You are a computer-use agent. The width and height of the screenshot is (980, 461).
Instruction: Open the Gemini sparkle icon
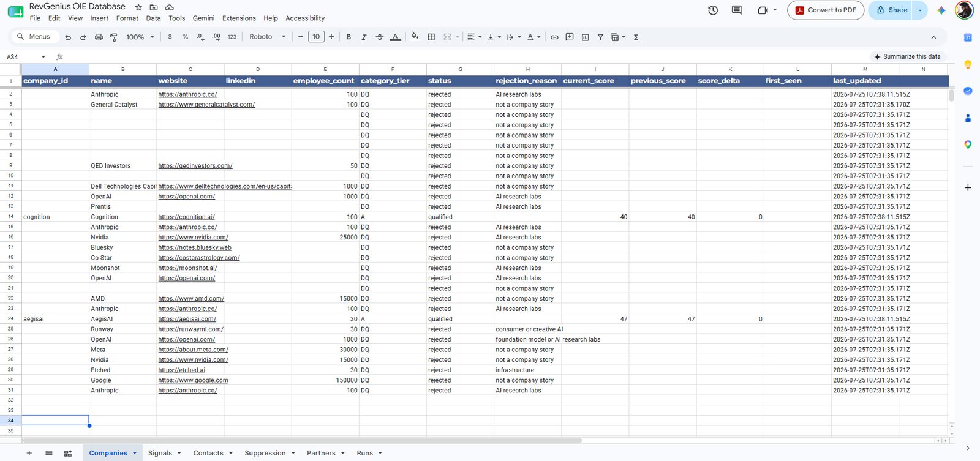(941, 10)
